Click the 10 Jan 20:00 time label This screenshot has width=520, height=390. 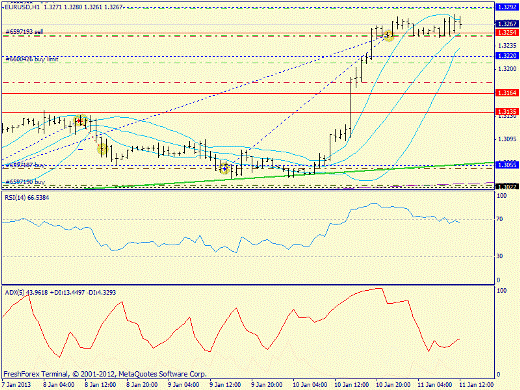point(393,385)
